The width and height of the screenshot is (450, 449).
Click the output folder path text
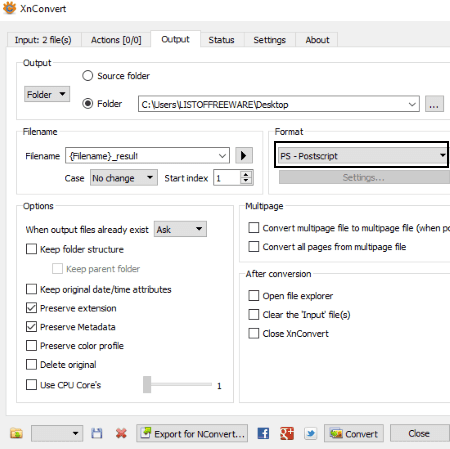(x=215, y=105)
